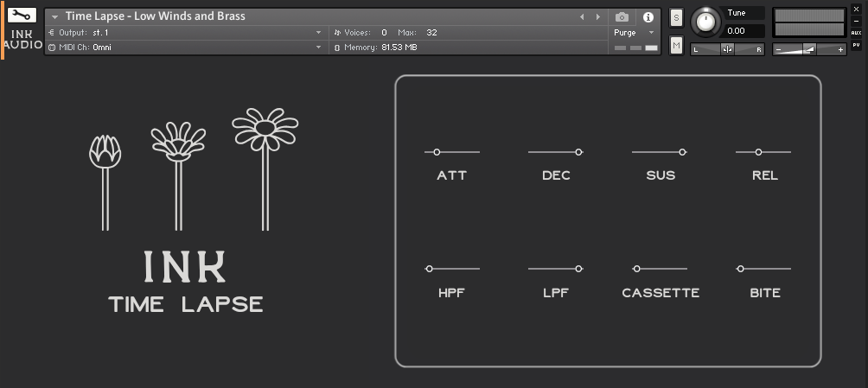This screenshot has height=388, width=868.
Task: Adjust the ATT attack slider
Action: pyautogui.click(x=437, y=152)
